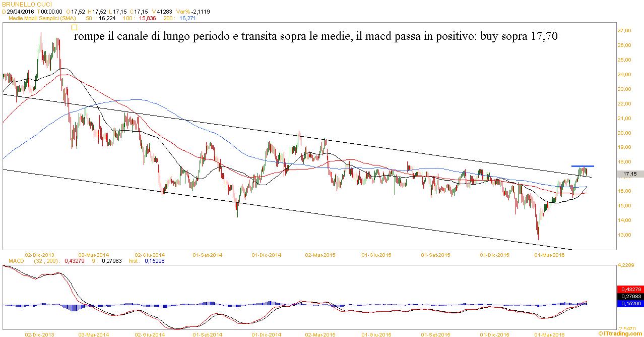
Task: Click the Medie Mobili Semplici (SMA) label
Action: [43, 18]
